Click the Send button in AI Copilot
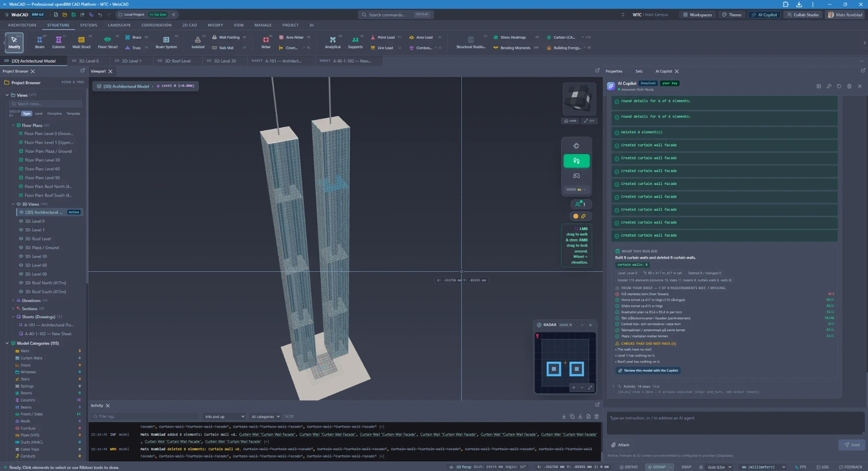The width and height of the screenshot is (868, 471). (x=852, y=445)
